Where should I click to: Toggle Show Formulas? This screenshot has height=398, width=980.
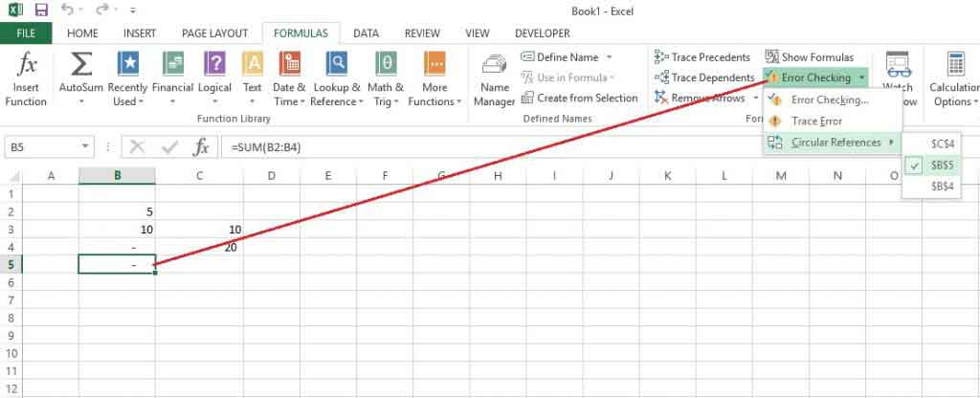click(x=810, y=56)
